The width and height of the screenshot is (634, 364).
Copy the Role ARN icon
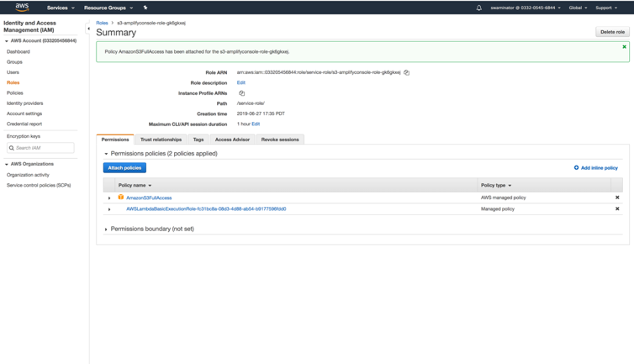[406, 73]
